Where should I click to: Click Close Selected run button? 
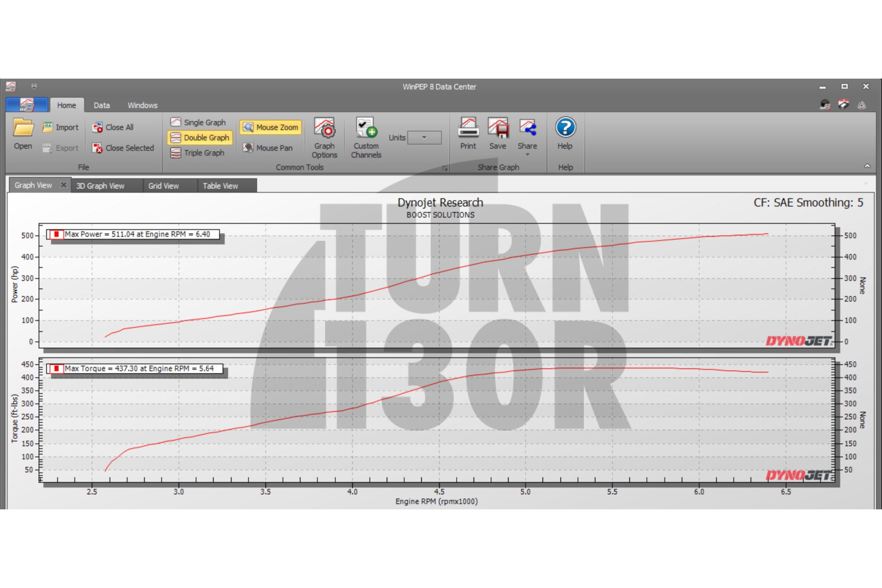123,148
